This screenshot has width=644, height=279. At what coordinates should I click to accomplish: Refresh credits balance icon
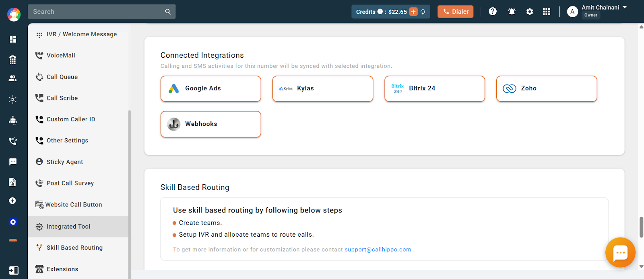423,12
